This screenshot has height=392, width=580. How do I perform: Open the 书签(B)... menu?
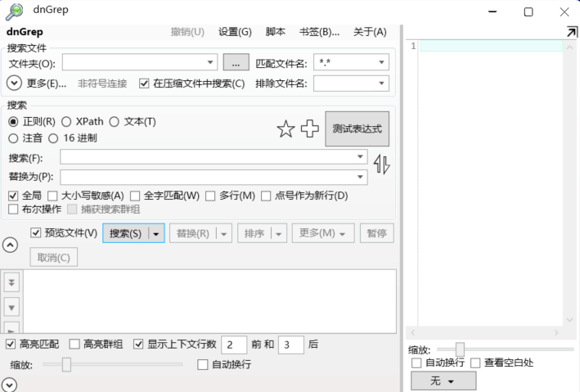click(319, 32)
